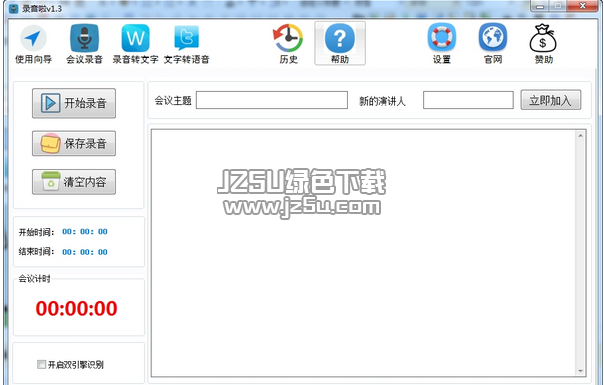Viewport: 604px width, 385px height.
Task: Open the 使用向导 usage guide
Action: pos(33,44)
